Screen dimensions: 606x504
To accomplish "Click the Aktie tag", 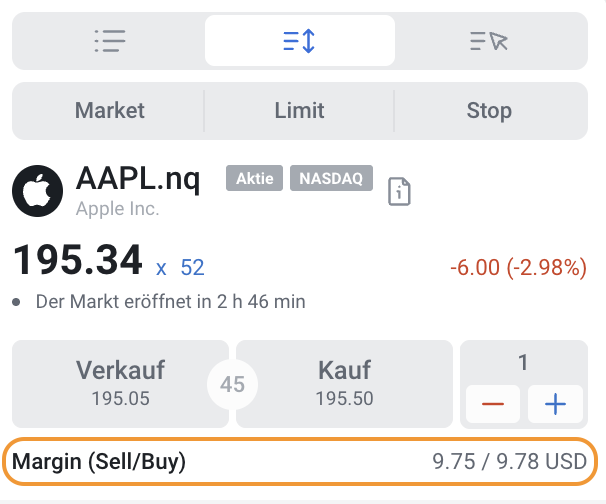I will click(x=254, y=178).
